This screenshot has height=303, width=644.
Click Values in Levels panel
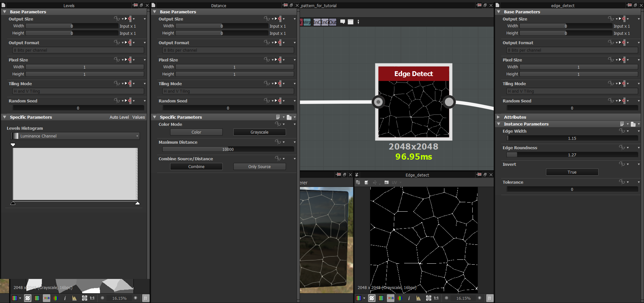click(x=139, y=117)
